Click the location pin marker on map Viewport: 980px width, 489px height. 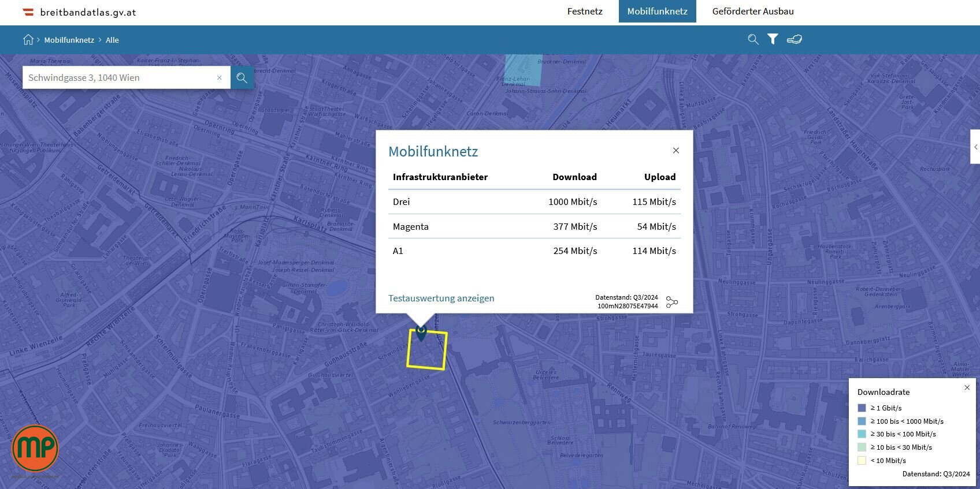[x=421, y=333]
